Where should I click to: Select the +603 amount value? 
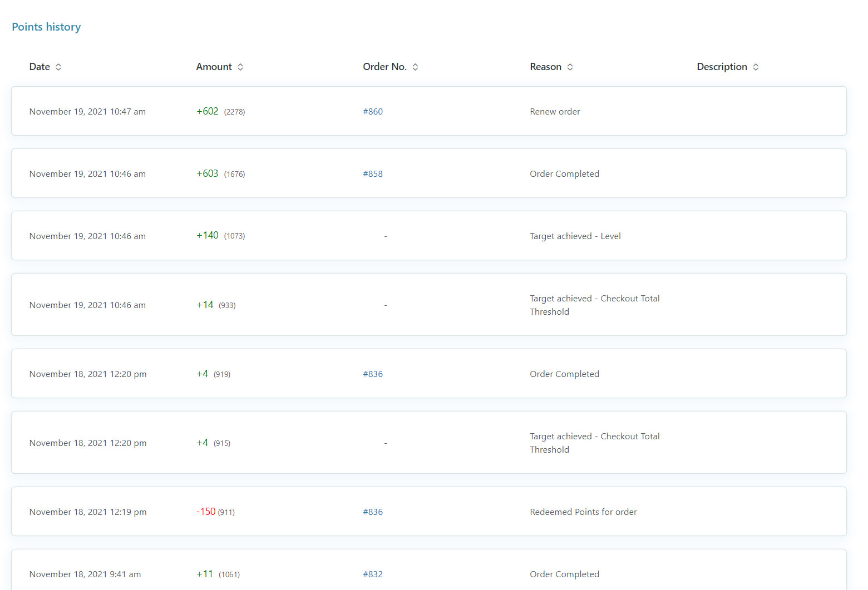coord(207,173)
